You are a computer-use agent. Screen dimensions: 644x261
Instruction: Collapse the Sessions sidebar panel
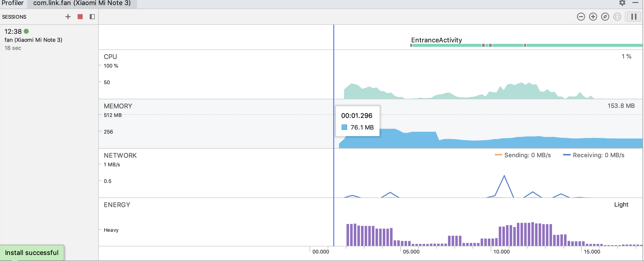pos(92,17)
